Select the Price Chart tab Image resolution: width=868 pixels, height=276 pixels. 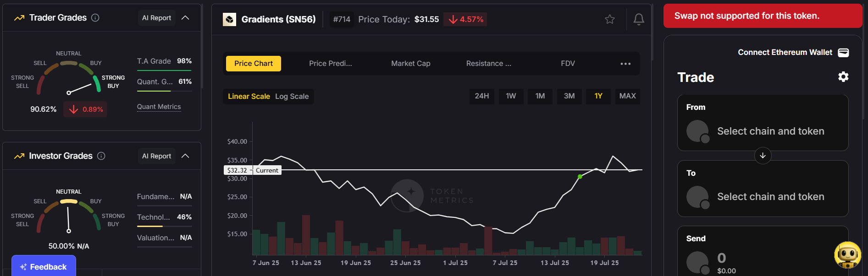[254, 64]
